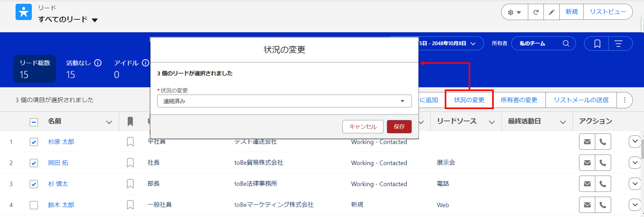Click the bookmark icon in 鈴木 太郎's row
Viewport: 644px width, 217px height.
click(130, 205)
